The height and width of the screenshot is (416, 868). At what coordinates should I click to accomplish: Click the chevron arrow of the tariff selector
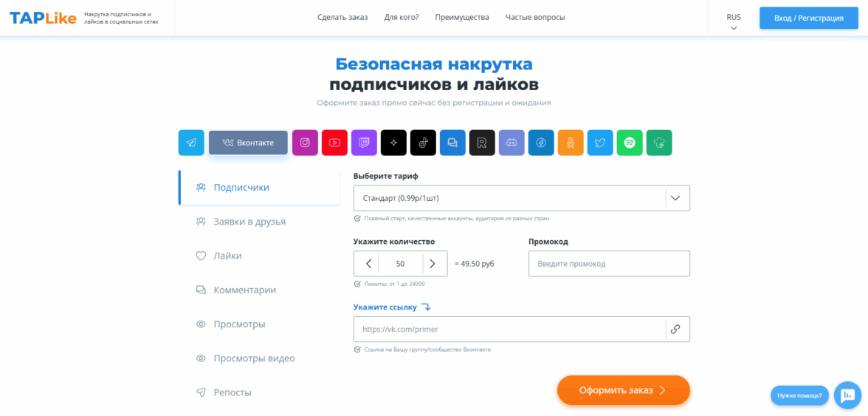[x=675, y=198]
